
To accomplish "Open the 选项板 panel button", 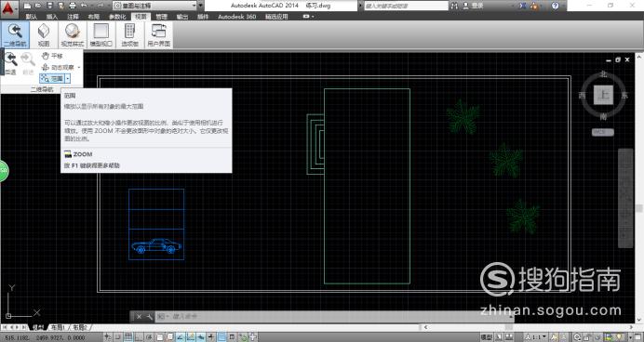I will click(x=129, y=35).
